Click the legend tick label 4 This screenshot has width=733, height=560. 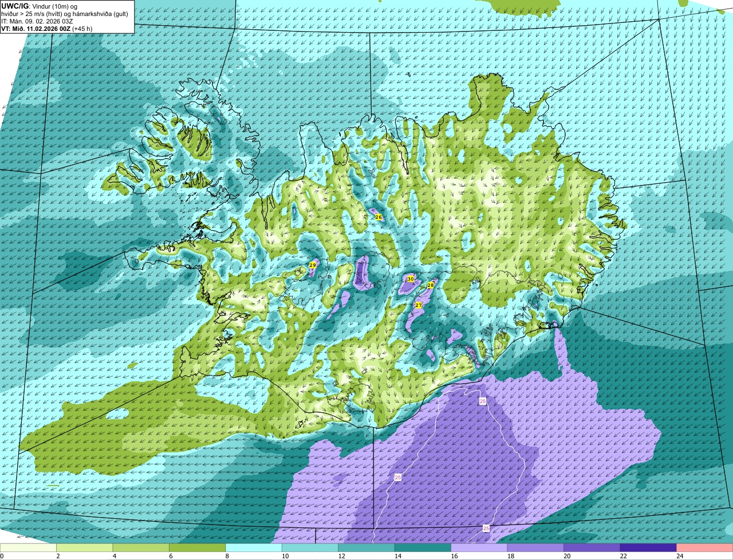[x=114, y=555]
